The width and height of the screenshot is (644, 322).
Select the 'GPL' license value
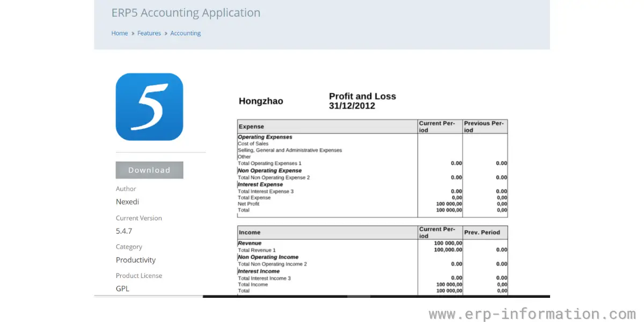[122, 289]
